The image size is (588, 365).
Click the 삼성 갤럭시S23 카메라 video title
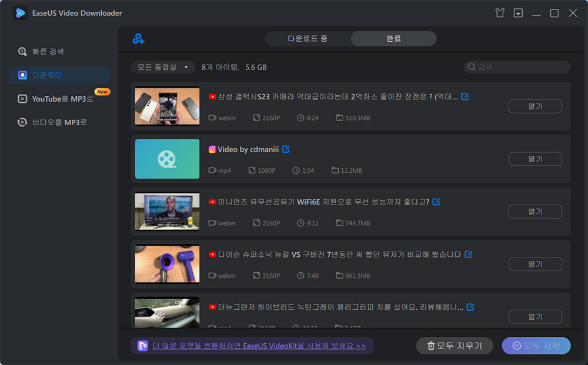tap(338, 96)
